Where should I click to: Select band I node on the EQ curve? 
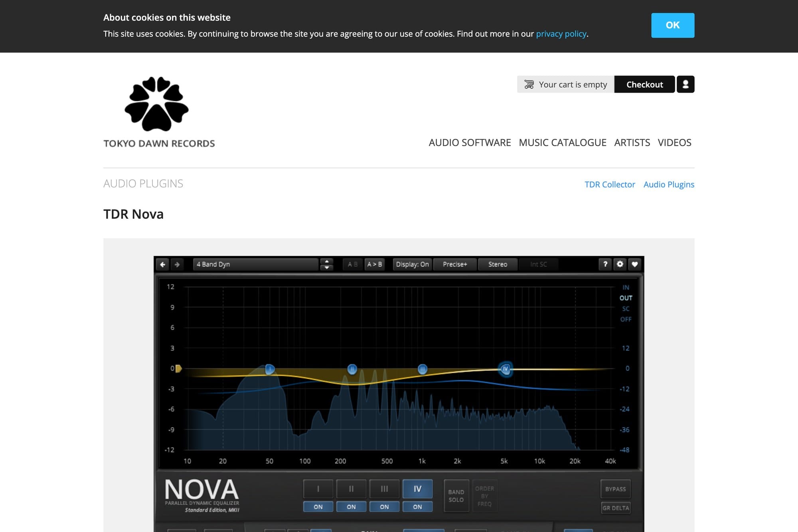coord(270,369)
